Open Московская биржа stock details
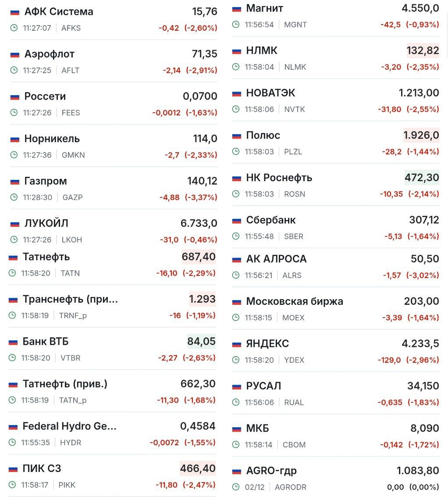Screen dimensions: 448x497 (295, 301)
